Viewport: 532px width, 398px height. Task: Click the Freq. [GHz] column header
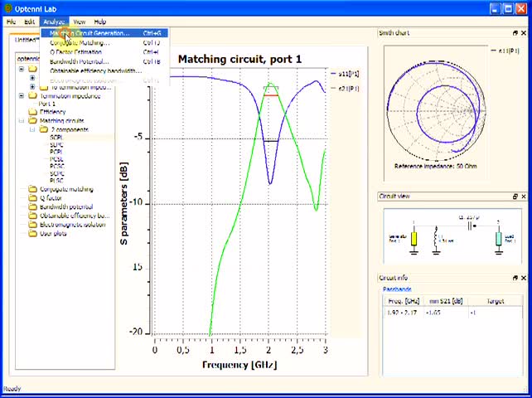click(404, 301)
